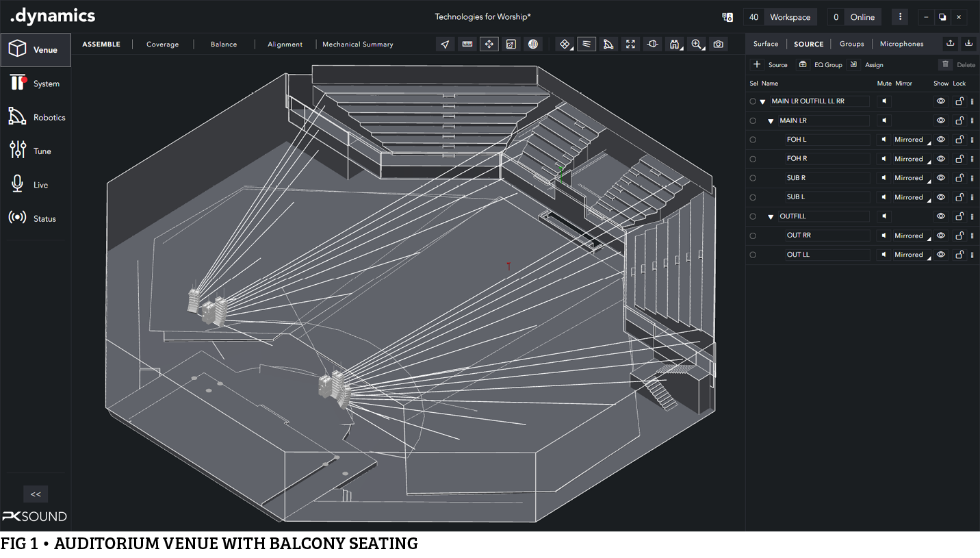Activate the move pan tool
Image resolution: width=980 pixels, height=558 pixels.
pos(489,45)
